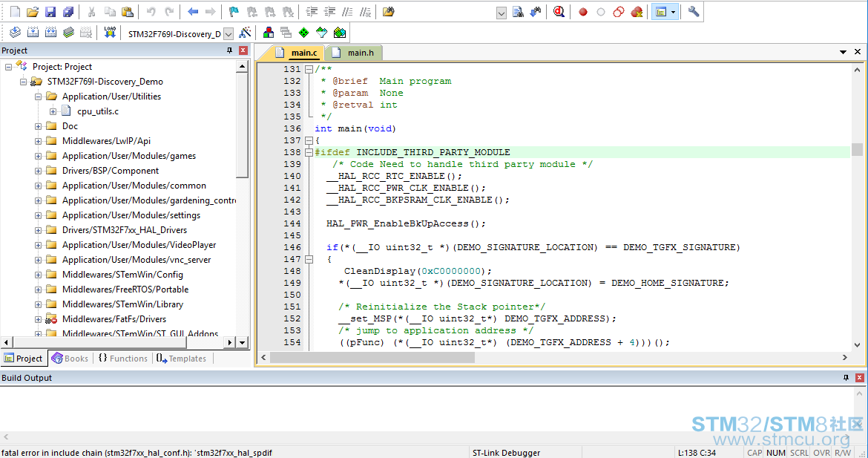Collapse the Project: Project root node
This screenshot has width=868, height=458.
click(x=8, y=67)
